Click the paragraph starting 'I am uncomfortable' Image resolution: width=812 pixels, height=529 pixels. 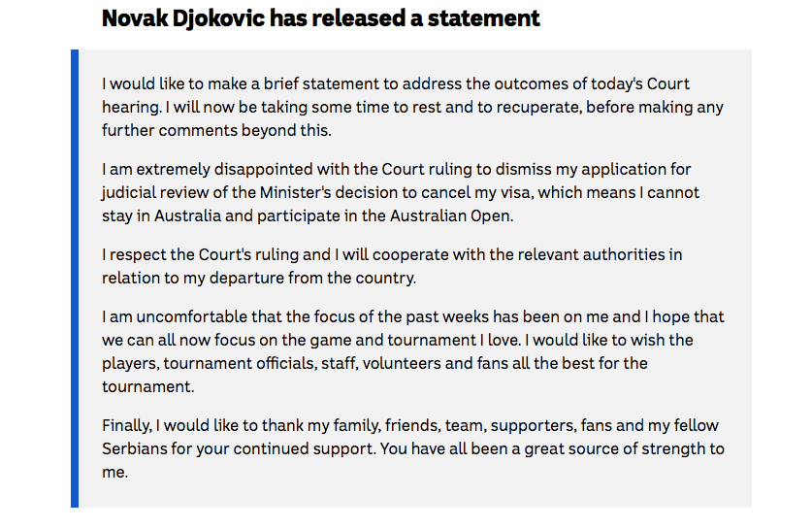[x=412, y=351]
